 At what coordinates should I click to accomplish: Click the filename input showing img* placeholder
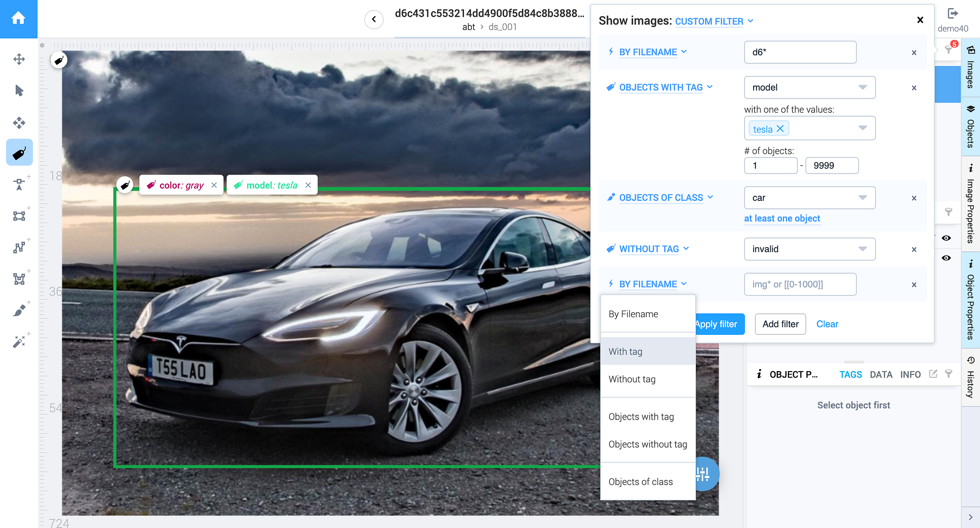800,284
